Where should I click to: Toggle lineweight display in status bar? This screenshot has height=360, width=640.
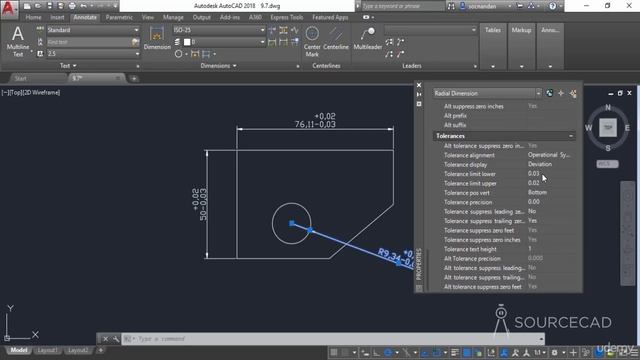455,353
